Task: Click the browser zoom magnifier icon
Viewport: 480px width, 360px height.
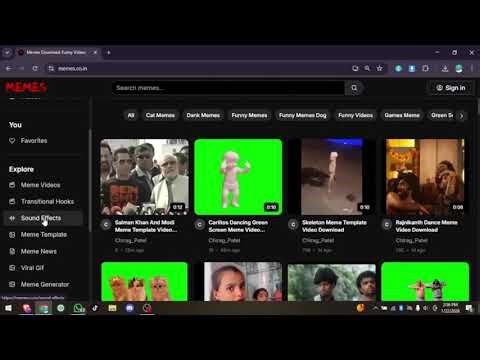Action: [367, 68]
